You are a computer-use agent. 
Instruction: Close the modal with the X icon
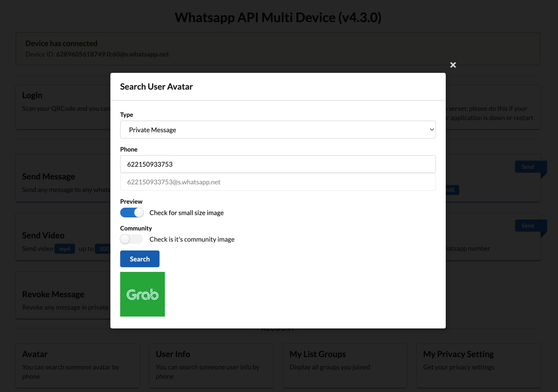(453, 65)
